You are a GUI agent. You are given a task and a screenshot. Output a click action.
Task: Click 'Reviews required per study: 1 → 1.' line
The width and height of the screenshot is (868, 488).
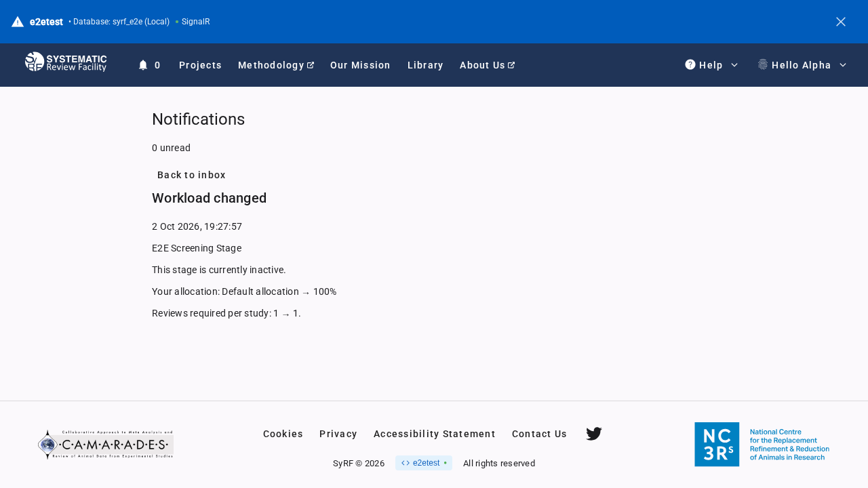pyautogui.click(x=226, y=313)
